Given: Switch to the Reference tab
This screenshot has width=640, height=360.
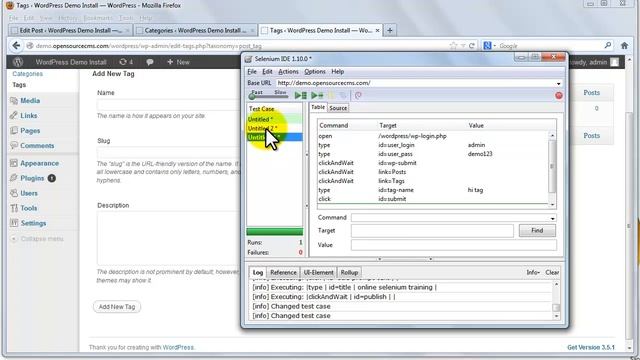Looking at the screenshot, I should (283, 272).
